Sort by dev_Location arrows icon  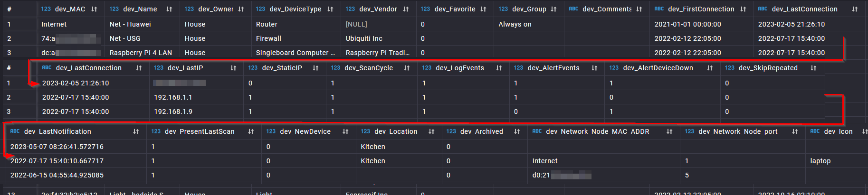(x=431, y=131)
